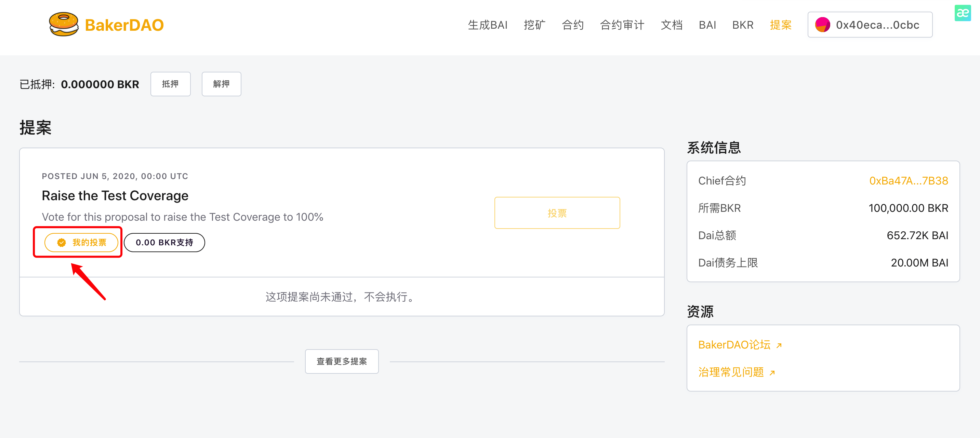Click the 资源 heading
The height and width of the screenshot is (438, 980).
point(700,311)
